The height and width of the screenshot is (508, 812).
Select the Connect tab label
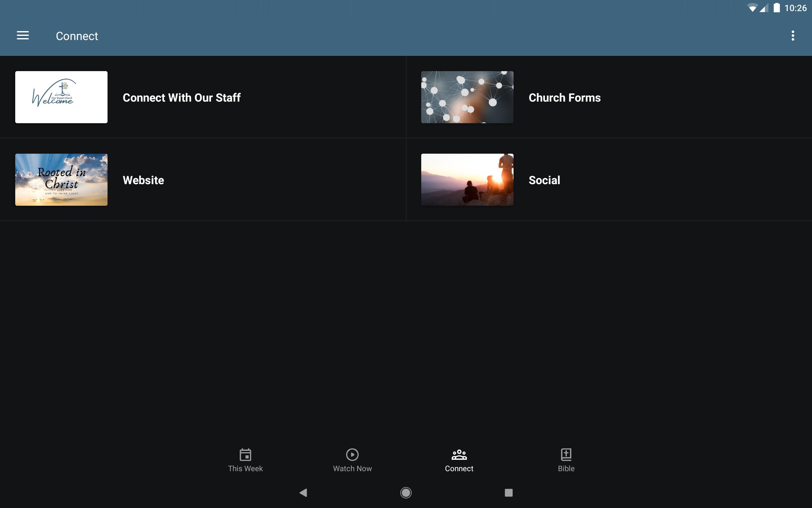coord(459,468)
